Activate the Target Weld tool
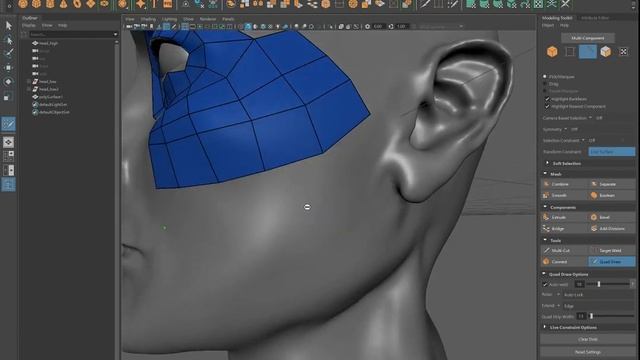The width and height of the screenshot is (640, 360). pyautogui.click(x=612, y=250)
